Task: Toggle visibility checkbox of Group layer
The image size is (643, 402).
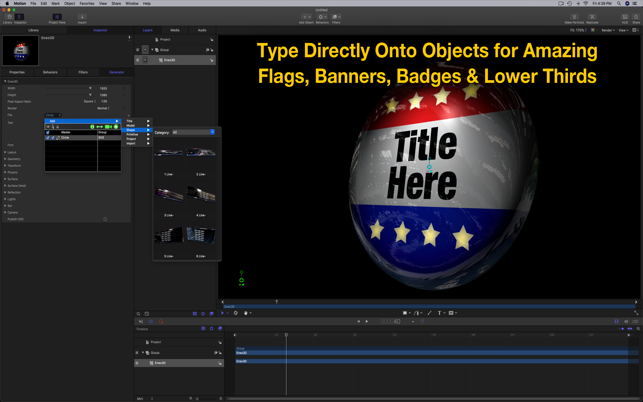Action: pos(138,50)
